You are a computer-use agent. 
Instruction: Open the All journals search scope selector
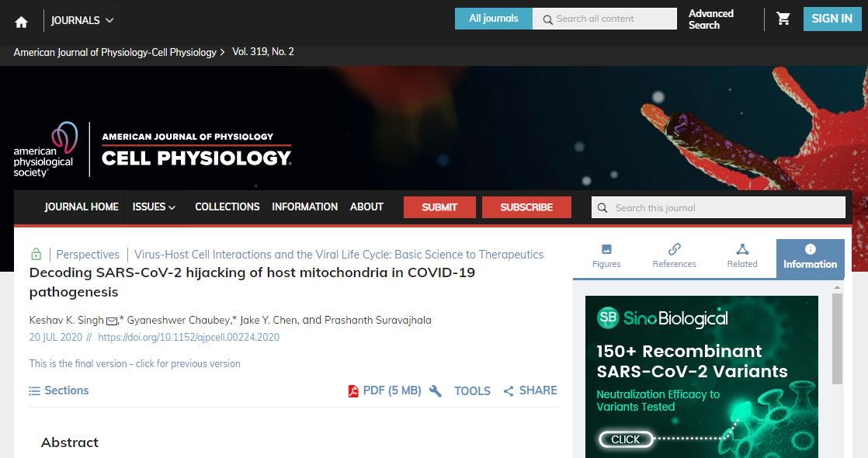click(494, 19)
